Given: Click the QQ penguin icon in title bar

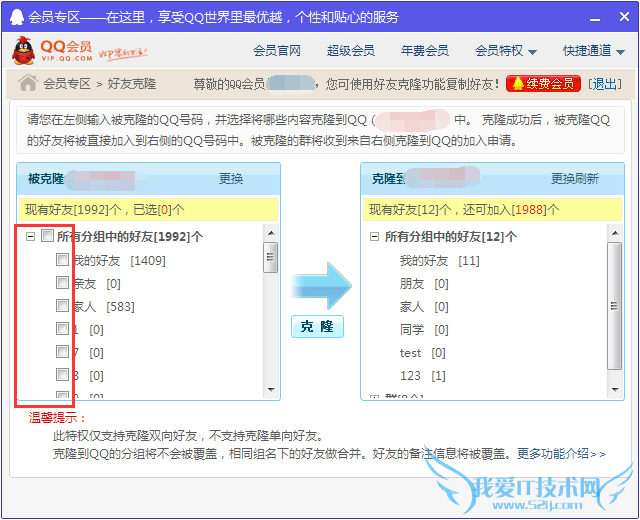Looking at the screenshot, I should click(x=17, y=17).
